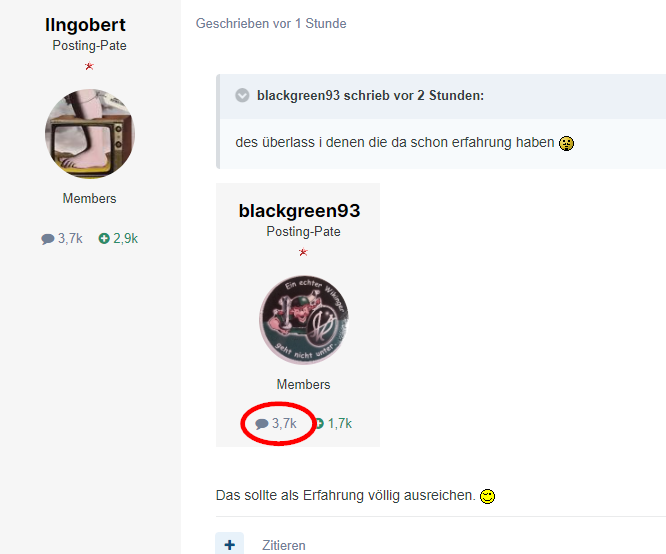Click Ilngobert's foot-on-TV avatar
The image size is (666, 554).
coord(90,133)
